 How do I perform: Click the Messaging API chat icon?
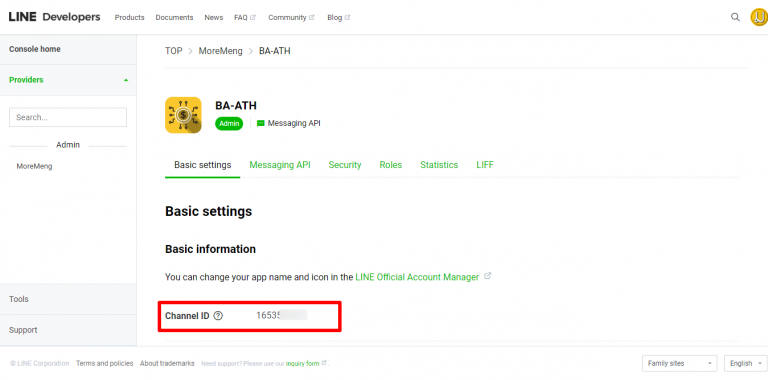(x=261, y=123)
